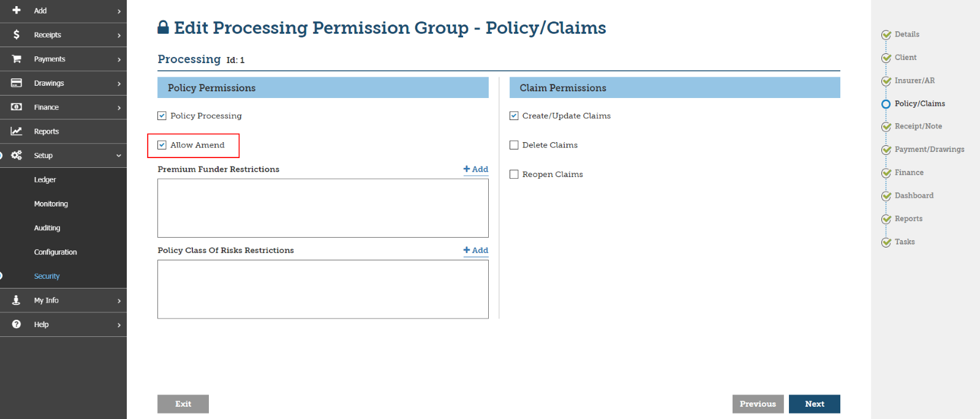Expand the Drawings submenu arrow

pos(119,83)
